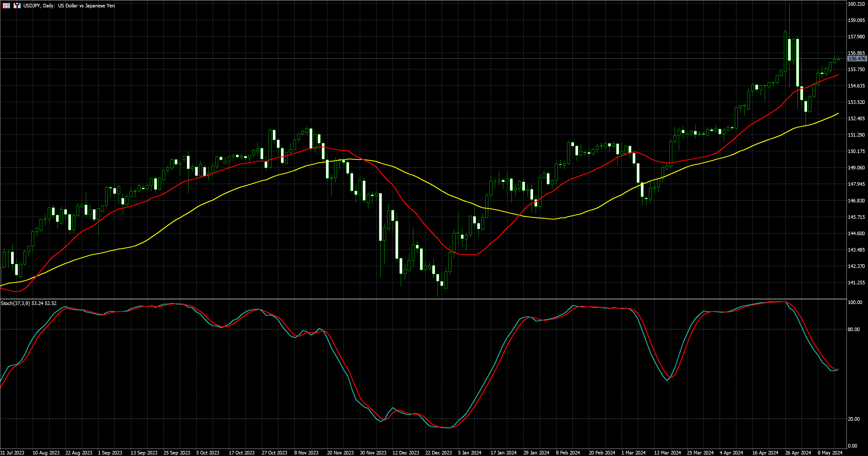Click the 25 Sep 2023 date label
Screen dimensions: 868x456
click(x=177, y=453)
